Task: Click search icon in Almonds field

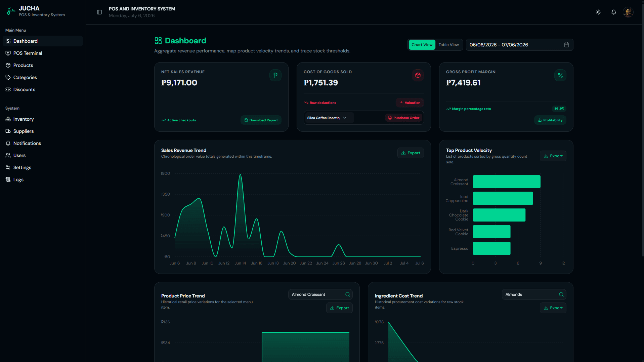Action: (x=561, y=294)
